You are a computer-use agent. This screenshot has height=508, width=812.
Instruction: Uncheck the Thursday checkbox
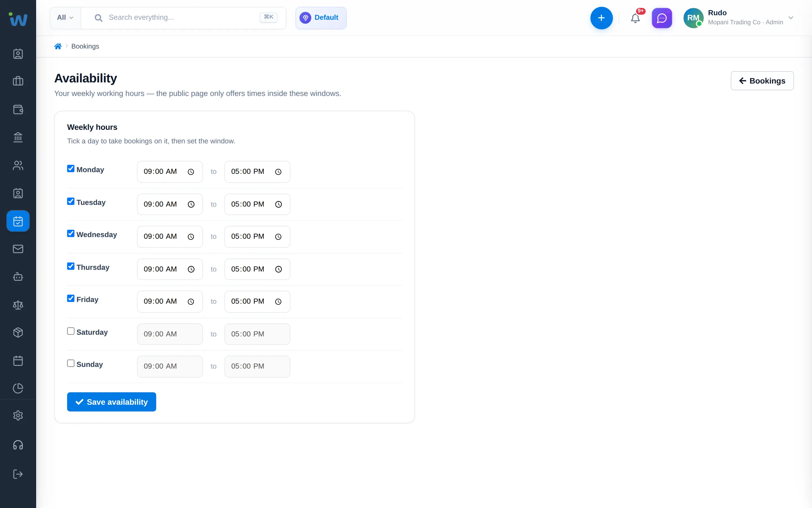71,266
